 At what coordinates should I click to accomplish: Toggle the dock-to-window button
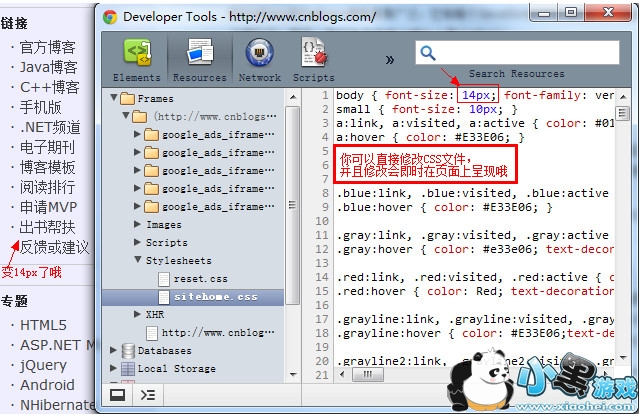click(x=117, y=395)
